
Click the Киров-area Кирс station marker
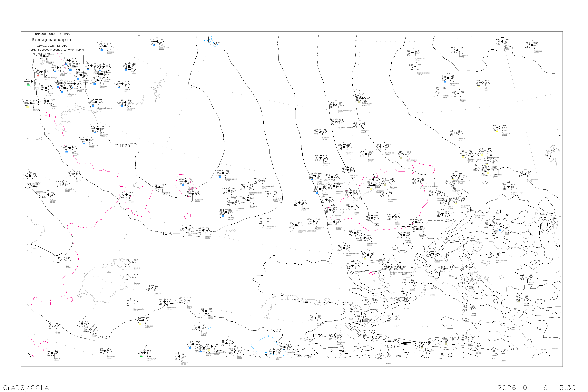(129, 66)
